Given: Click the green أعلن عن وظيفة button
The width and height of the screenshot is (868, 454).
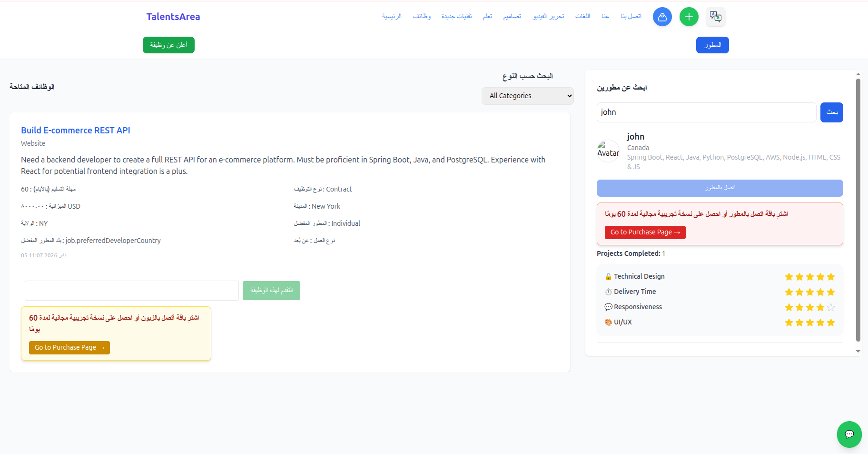Looking at the screenshot, I should (x=168, y=45).
